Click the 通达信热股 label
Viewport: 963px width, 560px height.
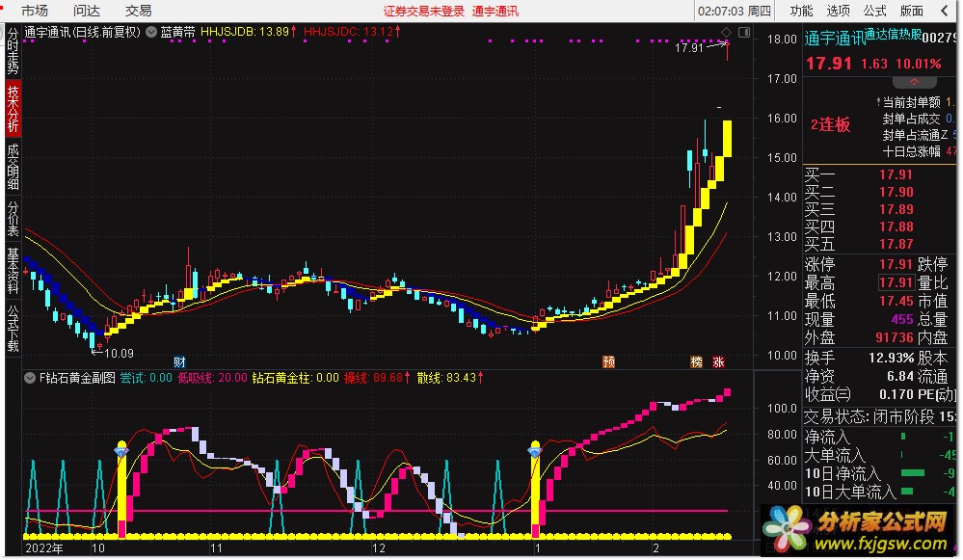(893, 35)
